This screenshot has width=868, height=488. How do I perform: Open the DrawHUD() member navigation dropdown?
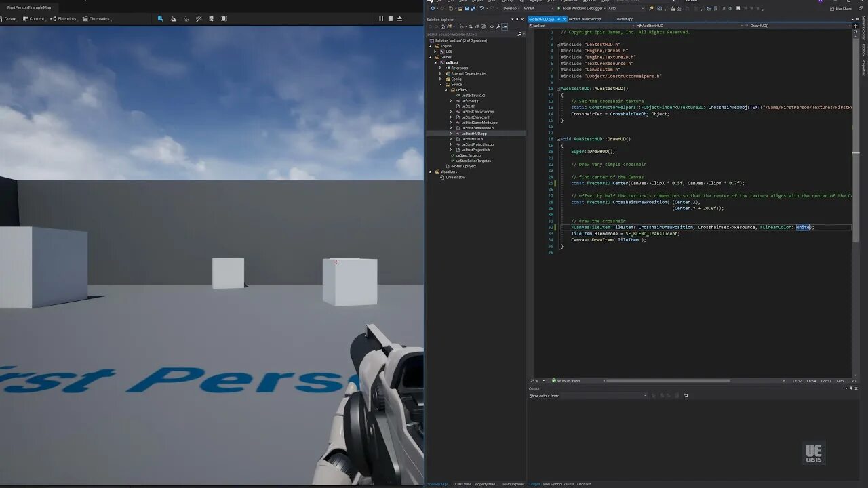point(799,26)
